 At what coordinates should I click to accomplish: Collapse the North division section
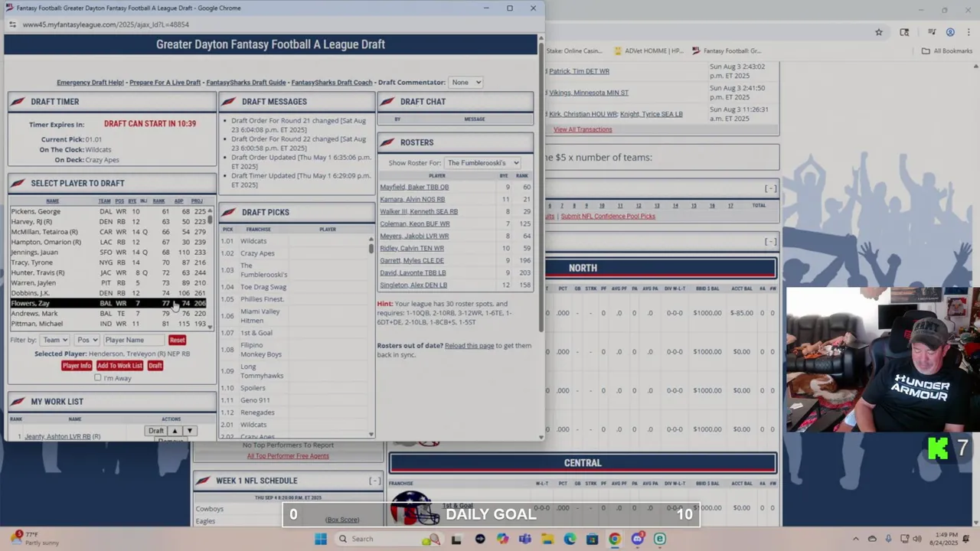coord(771,242)
